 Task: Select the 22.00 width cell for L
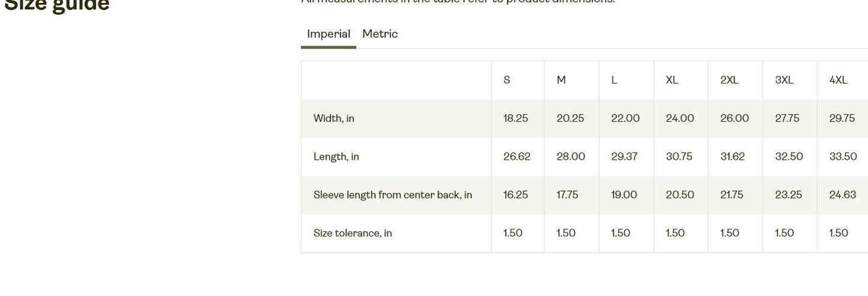click(625, 119)
